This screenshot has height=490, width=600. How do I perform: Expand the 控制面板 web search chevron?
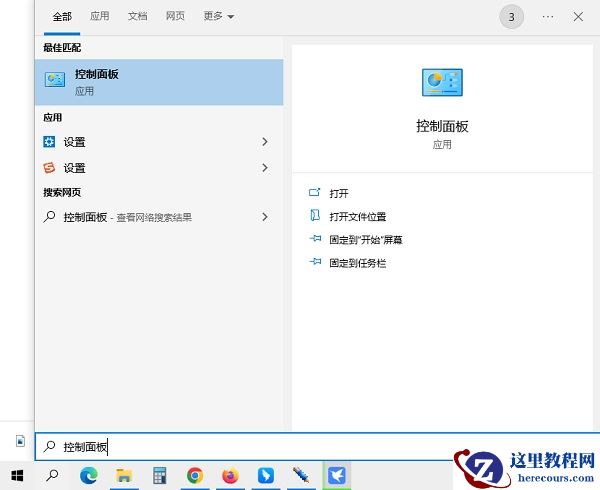pos(265,217)
